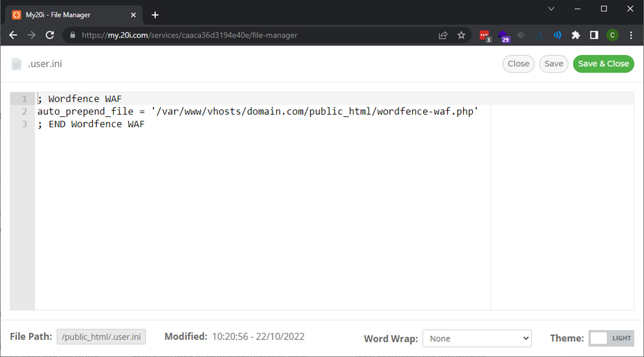Viewport: 644px width, 357px height.
Task: Click the auto_prepend_file line of code
Action: tap(258, 112)
